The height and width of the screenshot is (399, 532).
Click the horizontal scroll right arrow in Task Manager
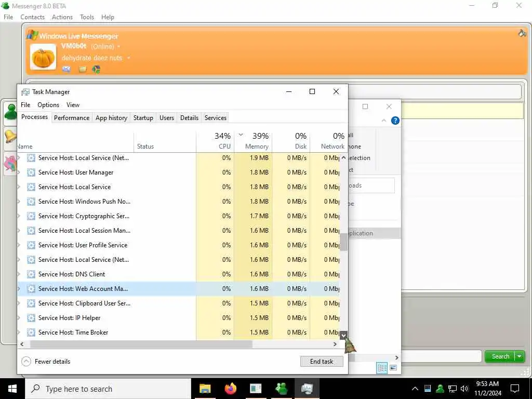point(335,344)
